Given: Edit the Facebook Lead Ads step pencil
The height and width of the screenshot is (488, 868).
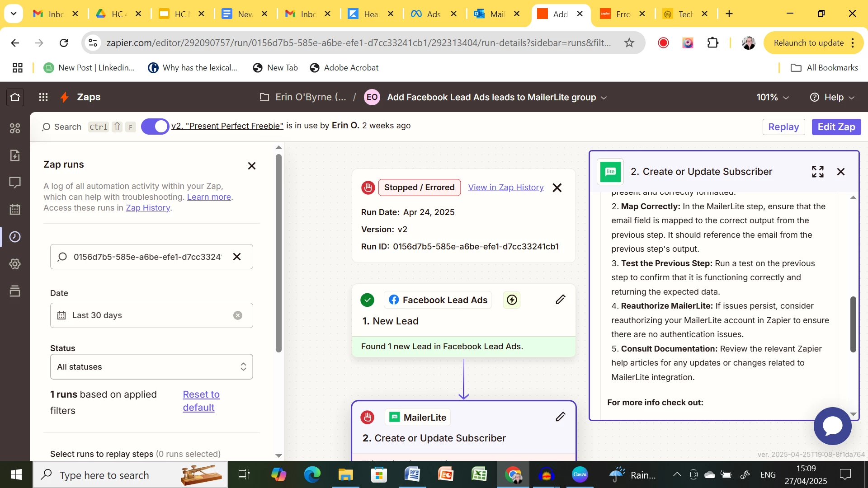Looking at the screenshot, I should (561, 300).
